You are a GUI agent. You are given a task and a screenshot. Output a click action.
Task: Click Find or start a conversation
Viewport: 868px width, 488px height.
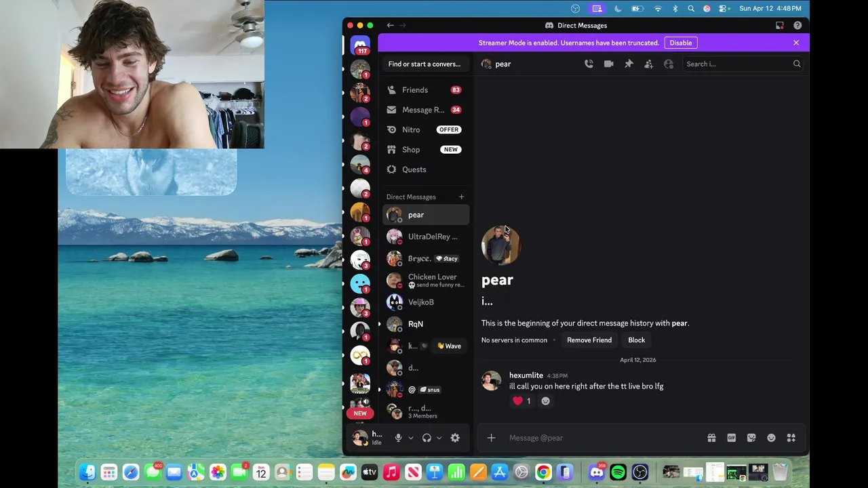coord(425,64)
